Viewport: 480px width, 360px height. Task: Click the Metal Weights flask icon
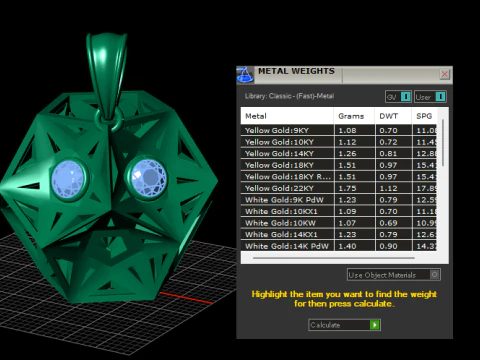245,75
